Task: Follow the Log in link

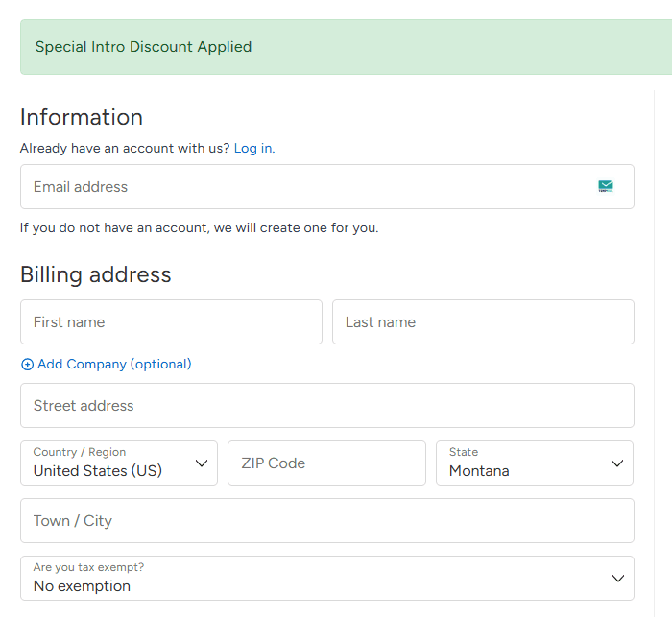Action: [x=252, y=149]
